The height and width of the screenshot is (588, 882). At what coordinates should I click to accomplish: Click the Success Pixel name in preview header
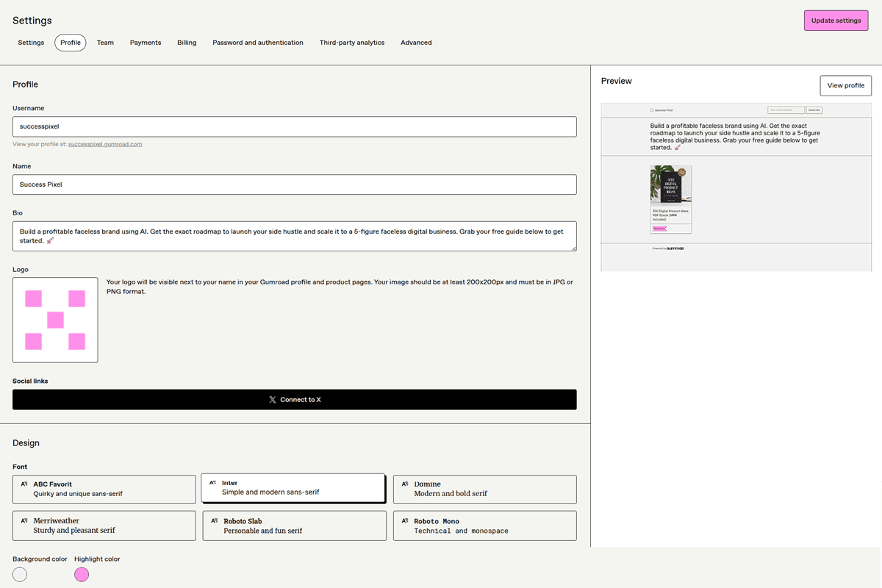pos(664,110)
